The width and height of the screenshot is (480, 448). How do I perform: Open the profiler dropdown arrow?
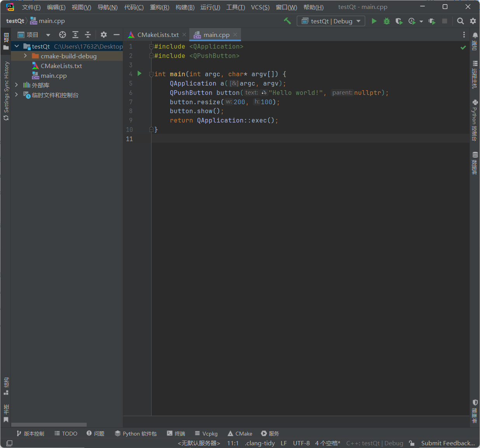pos(421,21)
